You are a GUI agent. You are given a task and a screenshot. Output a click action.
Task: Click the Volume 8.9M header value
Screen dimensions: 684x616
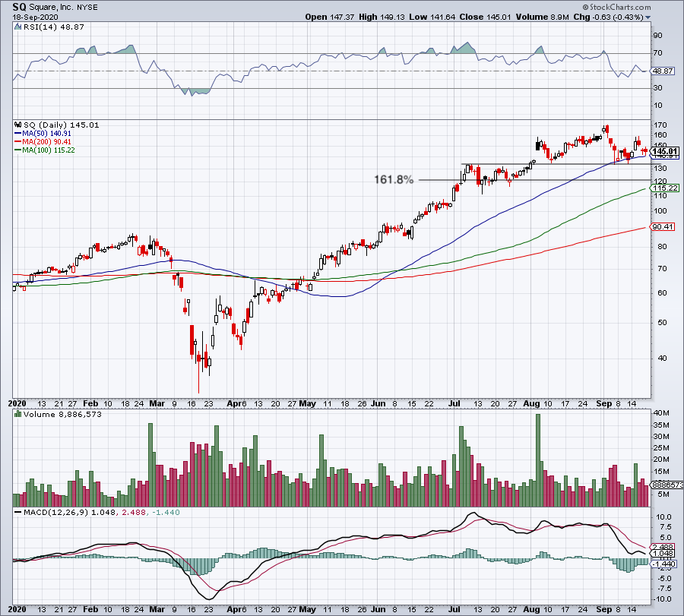(542, 17)
